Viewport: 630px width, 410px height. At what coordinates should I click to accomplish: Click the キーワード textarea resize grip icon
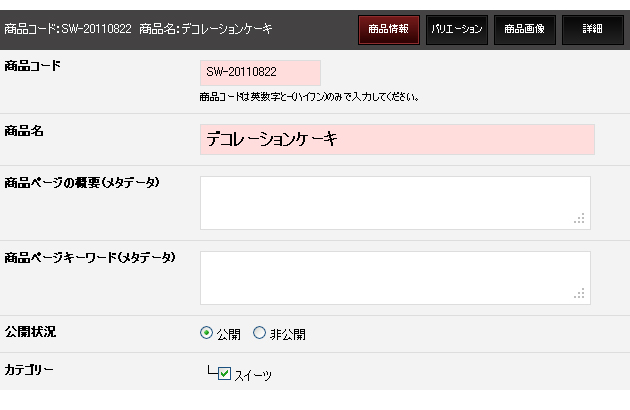tap(579, 293)
